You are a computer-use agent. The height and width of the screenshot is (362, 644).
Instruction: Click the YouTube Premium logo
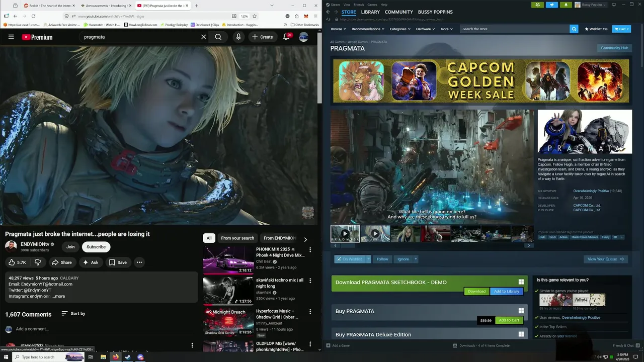pos(37,37)
